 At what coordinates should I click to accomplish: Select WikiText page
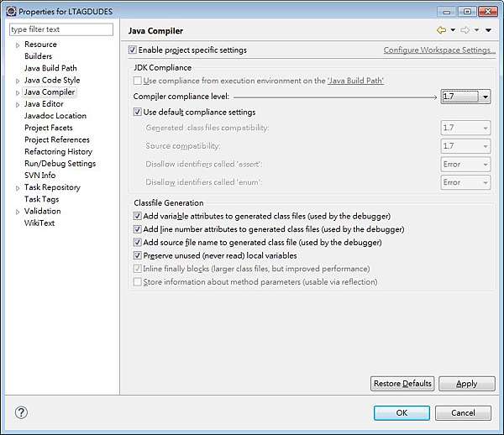pos(39,223)
